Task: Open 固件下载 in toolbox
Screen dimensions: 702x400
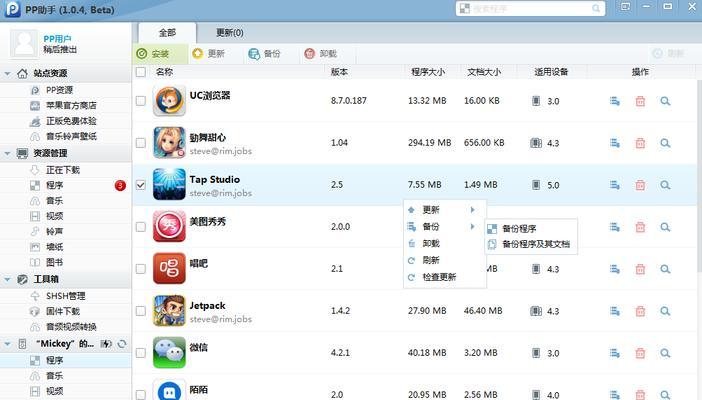Action: (x=63, y=311)
